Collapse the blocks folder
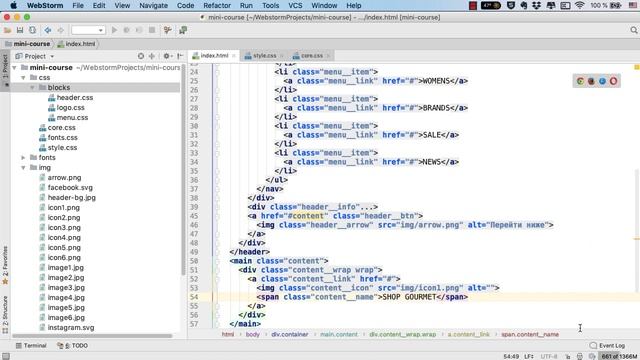 [x=32, y=87]
